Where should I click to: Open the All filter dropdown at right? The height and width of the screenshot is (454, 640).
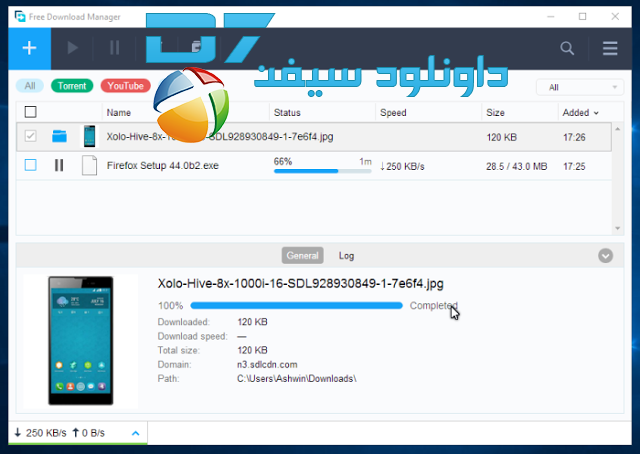click(x=580, y=87)
